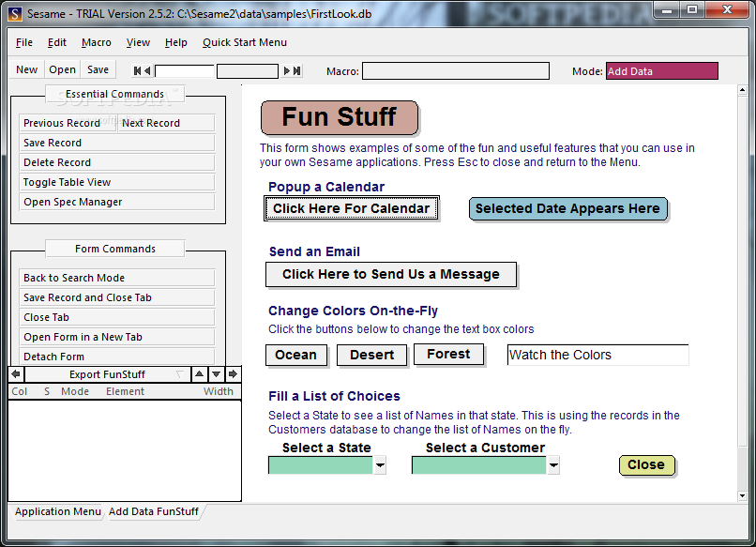
Task: Click the Sesame app icon in title bar
Action: (15, 13)
